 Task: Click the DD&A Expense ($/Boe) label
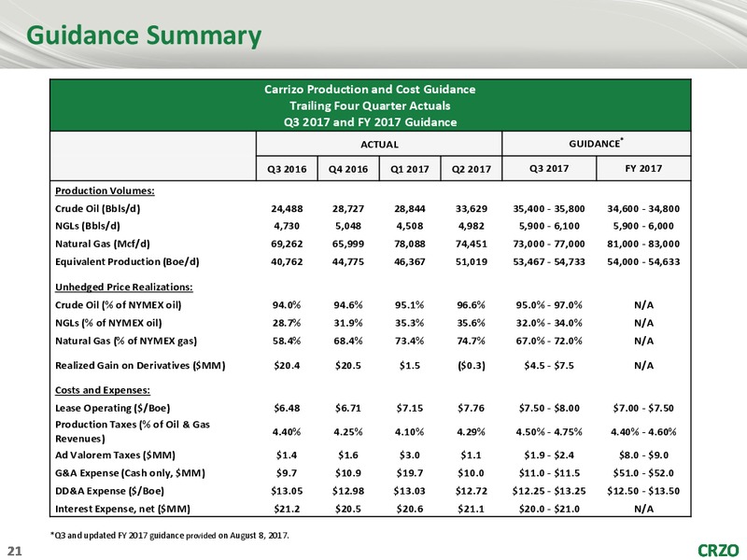pos(109,491)
